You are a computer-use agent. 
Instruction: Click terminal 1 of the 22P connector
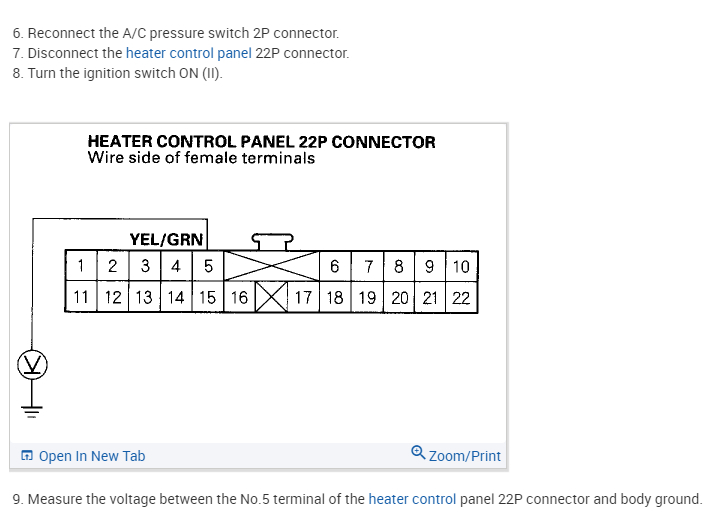[80, 266]
